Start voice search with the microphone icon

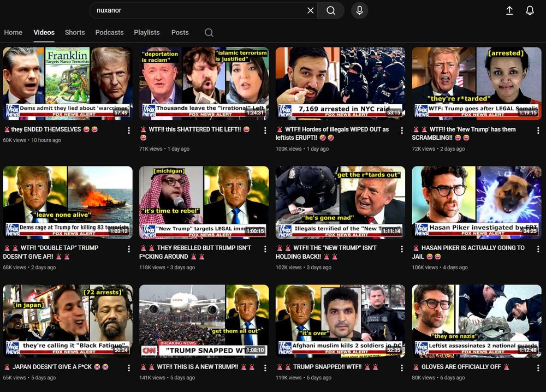tap(360, 10)
